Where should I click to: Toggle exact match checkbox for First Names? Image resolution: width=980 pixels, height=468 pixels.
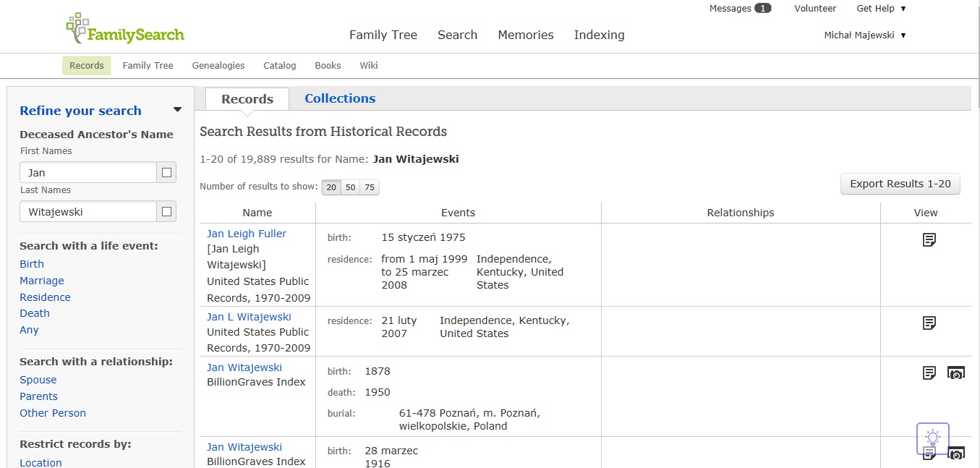166,173
